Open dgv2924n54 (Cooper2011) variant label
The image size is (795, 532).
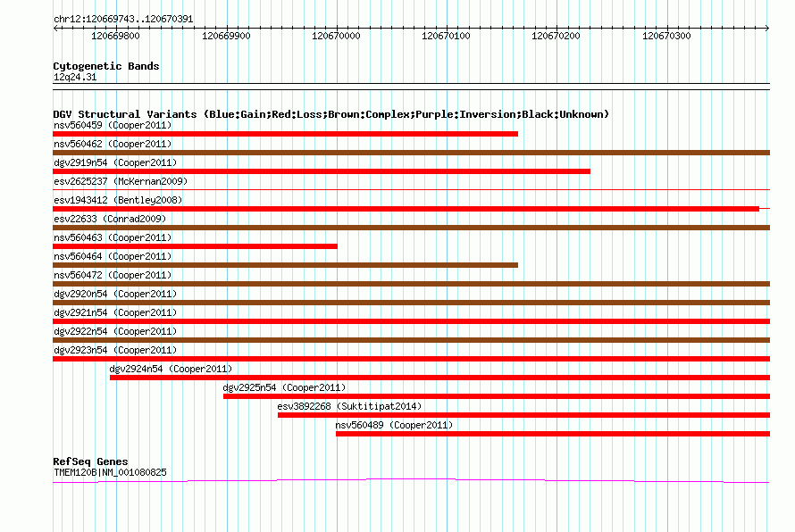coord(171,369)
